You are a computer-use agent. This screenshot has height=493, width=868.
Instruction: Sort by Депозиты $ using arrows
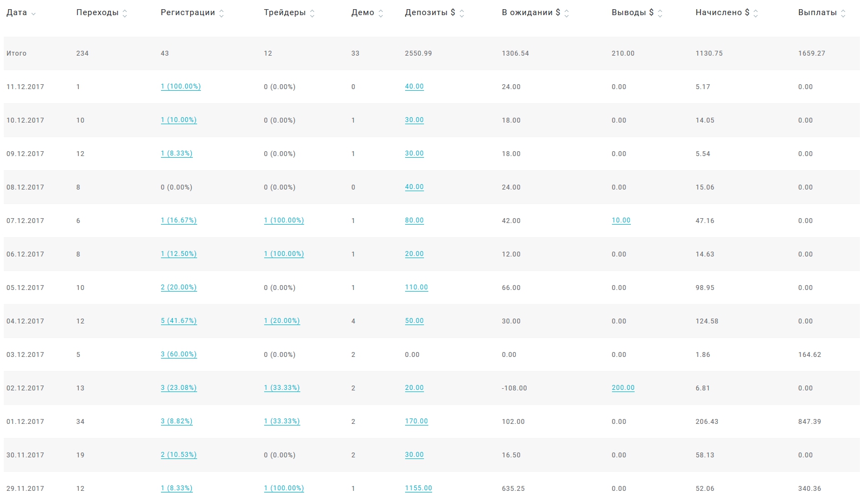[462, 13]
